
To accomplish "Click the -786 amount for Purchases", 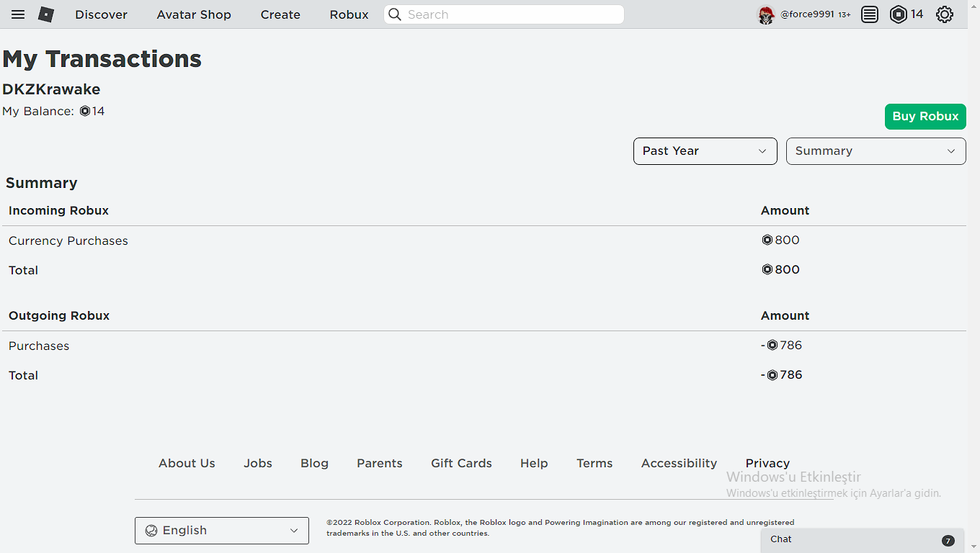I will tap(782, 345).
